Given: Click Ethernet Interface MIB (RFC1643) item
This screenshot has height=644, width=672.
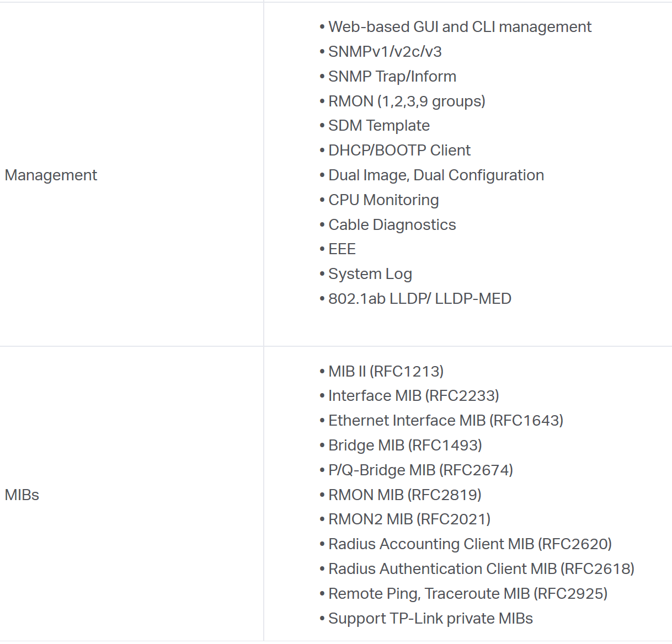Looking at the screenshot, I should click(x=446, y=421).
